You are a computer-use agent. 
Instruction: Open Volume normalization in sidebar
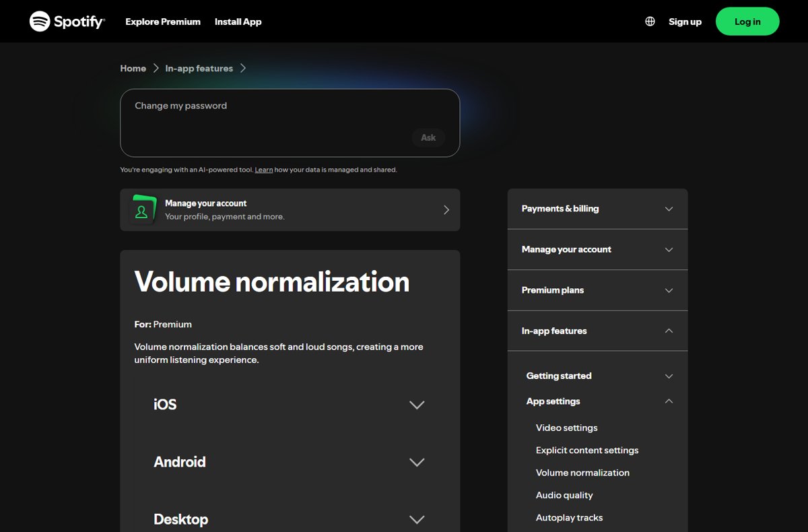pos(582,473)
